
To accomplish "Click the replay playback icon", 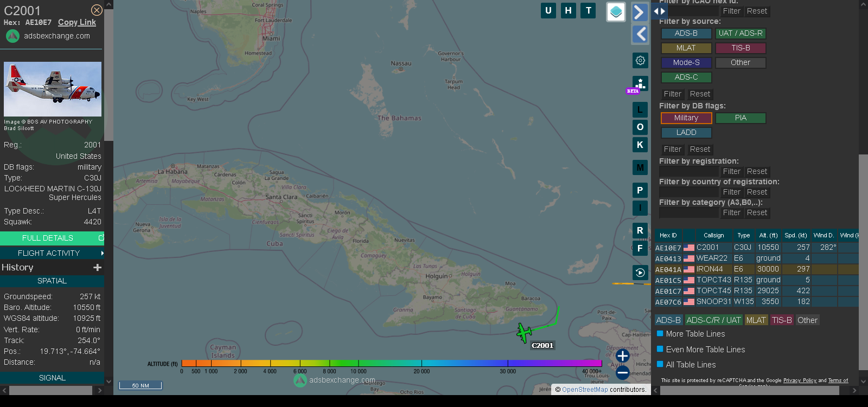I will click(x=640, y=273).
